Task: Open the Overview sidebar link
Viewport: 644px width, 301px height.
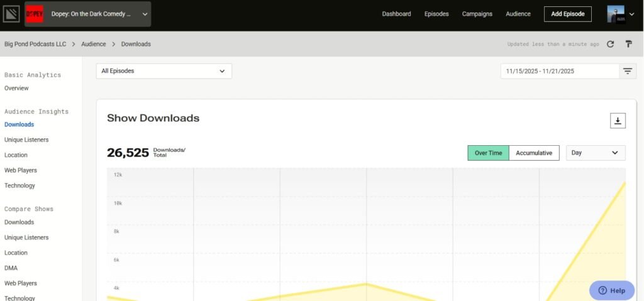Action: pos(16,88)
